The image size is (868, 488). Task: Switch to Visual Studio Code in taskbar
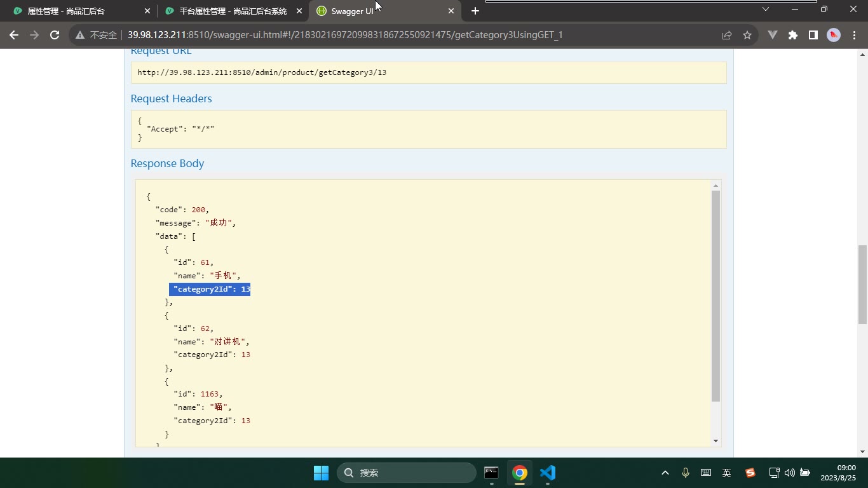548,473
